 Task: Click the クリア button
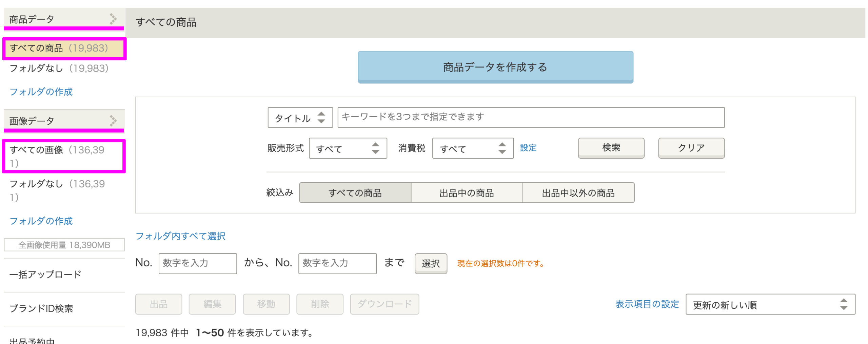(691, 147)
